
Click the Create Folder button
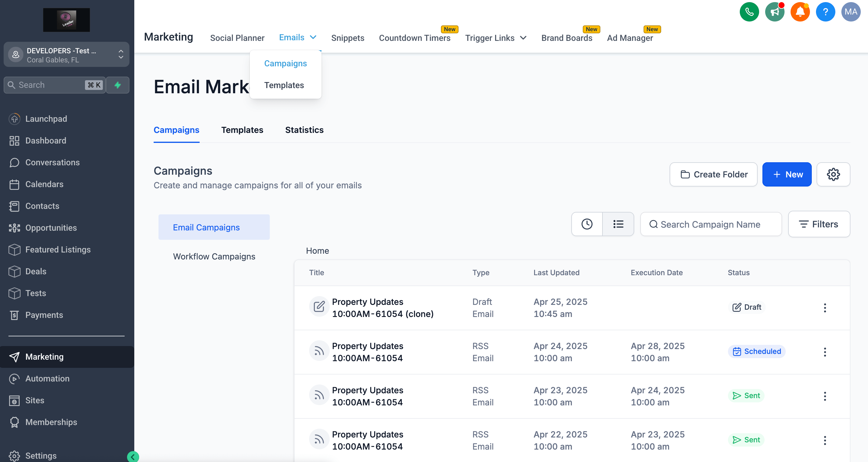713,174
